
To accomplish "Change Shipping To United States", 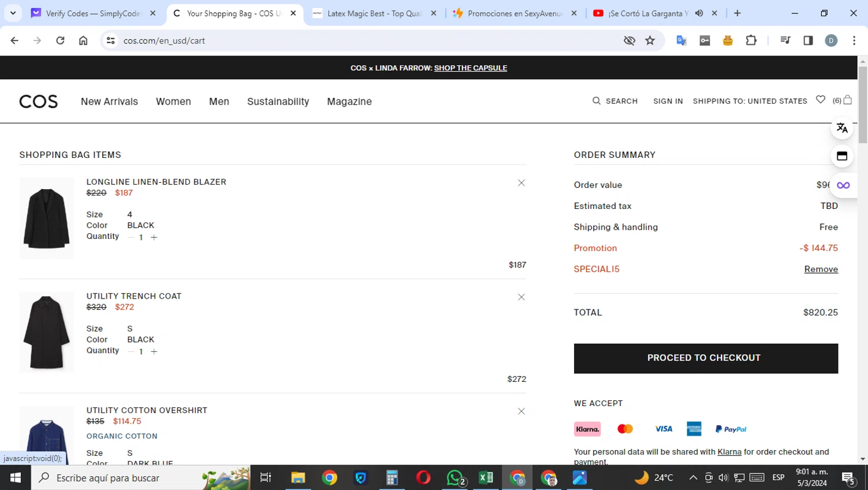I will [x=750, y=101].
